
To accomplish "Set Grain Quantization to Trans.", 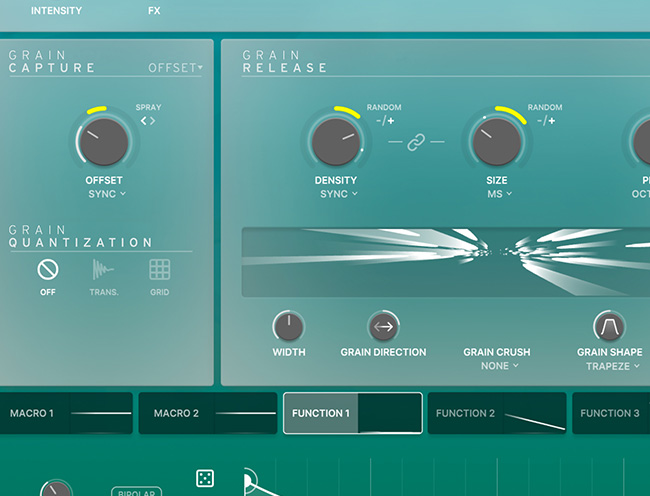I will coord(104,269).
